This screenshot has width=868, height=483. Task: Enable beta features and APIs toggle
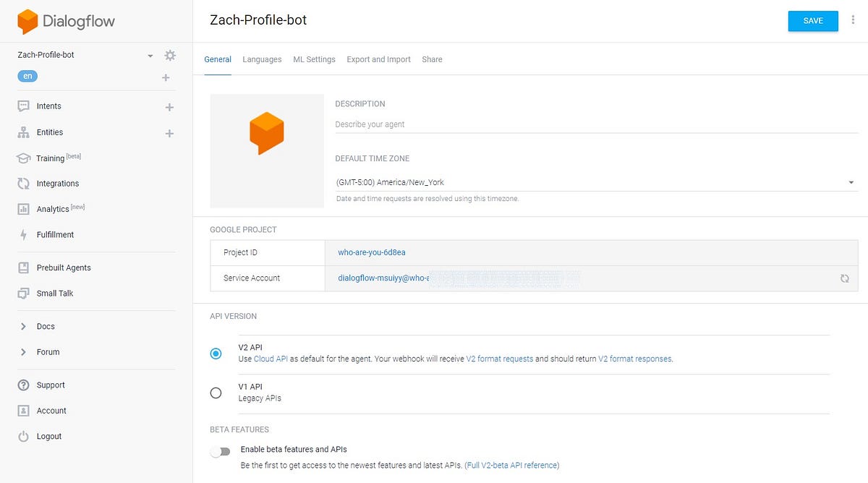point(220,452)
